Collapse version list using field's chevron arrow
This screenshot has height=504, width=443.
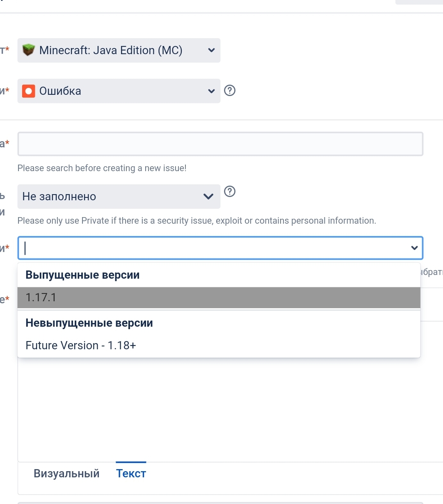tap(414, 248)
